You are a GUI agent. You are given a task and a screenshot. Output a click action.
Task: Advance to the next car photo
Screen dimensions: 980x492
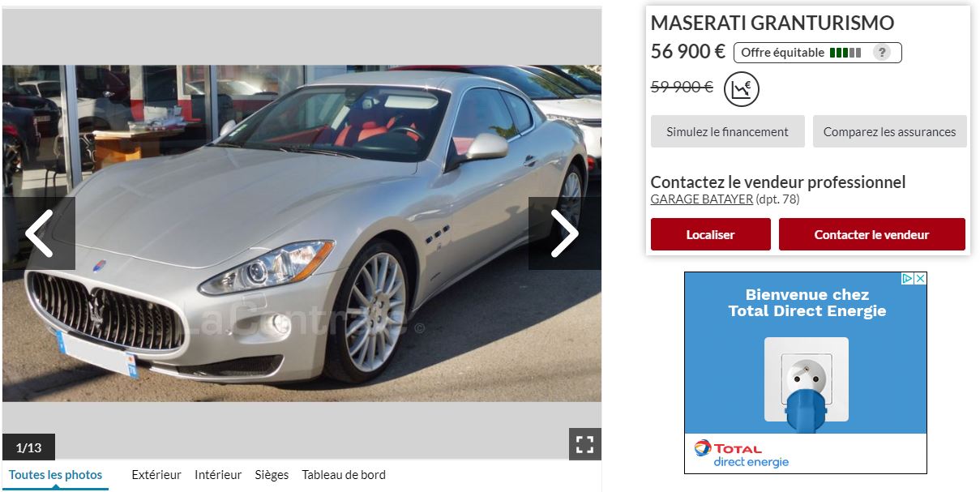565,233
